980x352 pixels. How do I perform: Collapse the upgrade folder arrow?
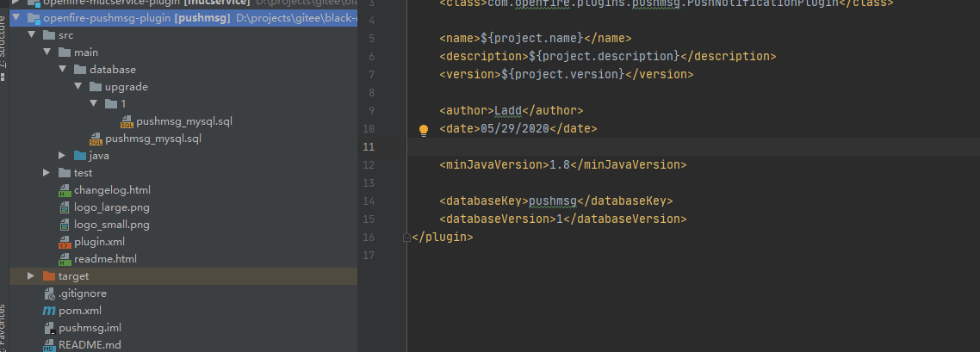(78, 87)
